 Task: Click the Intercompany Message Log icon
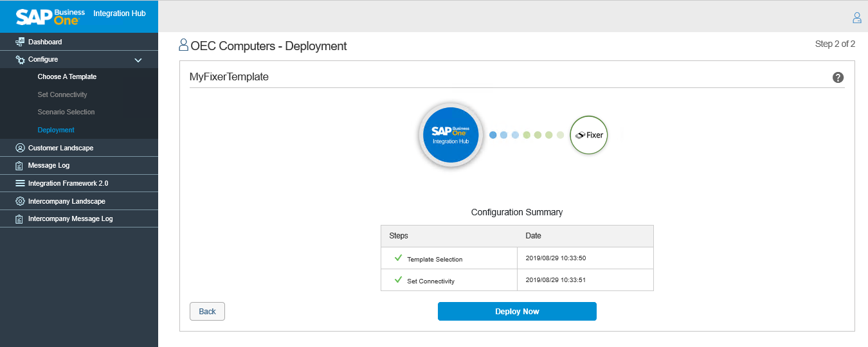pyautogui.click(x=20, y=219)
